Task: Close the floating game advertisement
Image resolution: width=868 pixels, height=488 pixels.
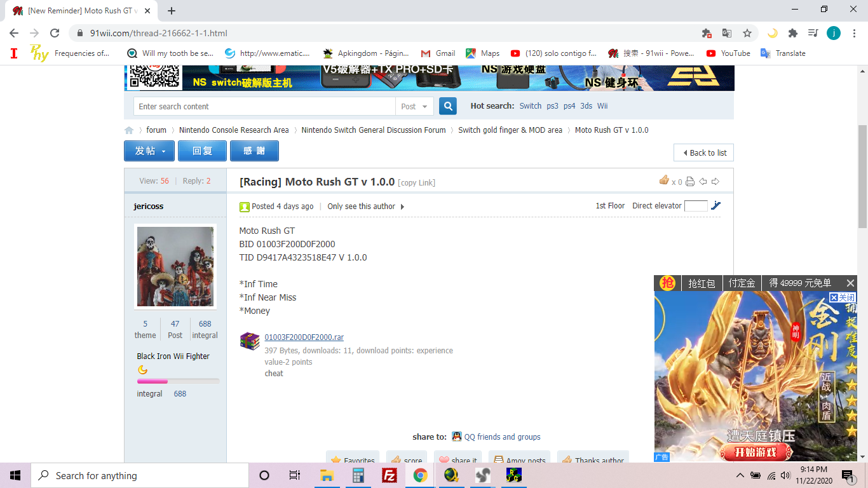Action: (x=850, y=283)
